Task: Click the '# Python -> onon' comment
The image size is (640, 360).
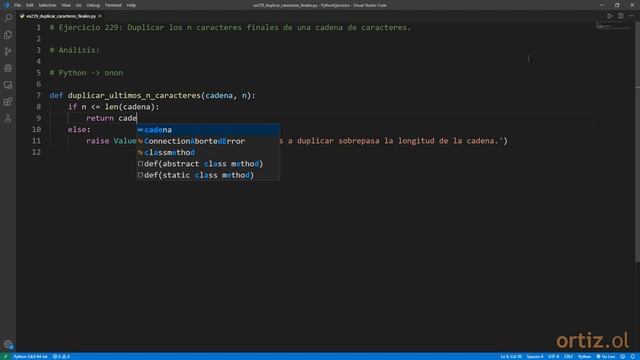Action: (86, 73)
